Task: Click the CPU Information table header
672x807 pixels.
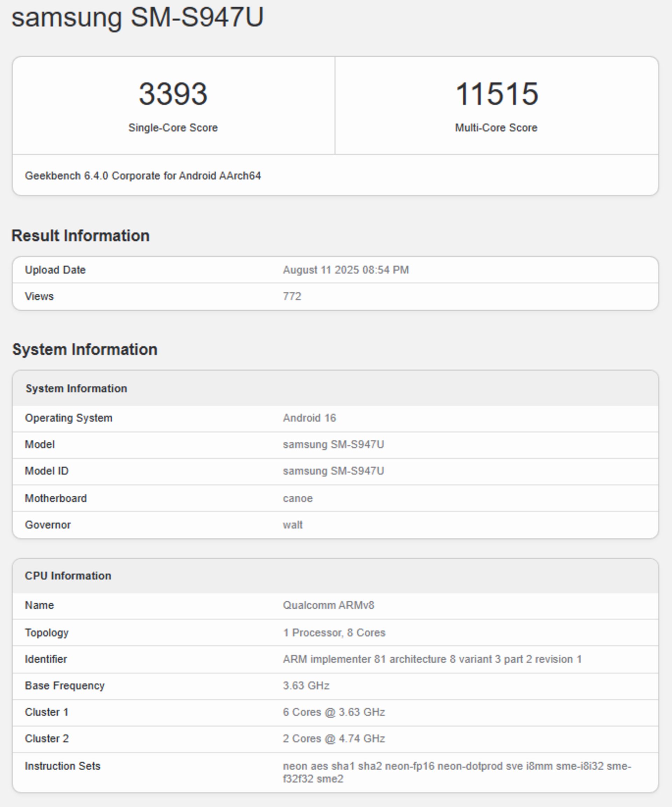Action: pyautogui.click(x=68, y=576)
